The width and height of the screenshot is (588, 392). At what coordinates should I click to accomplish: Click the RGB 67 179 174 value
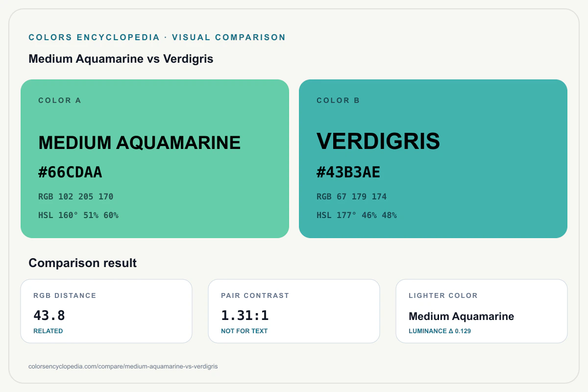pos(352,196)
